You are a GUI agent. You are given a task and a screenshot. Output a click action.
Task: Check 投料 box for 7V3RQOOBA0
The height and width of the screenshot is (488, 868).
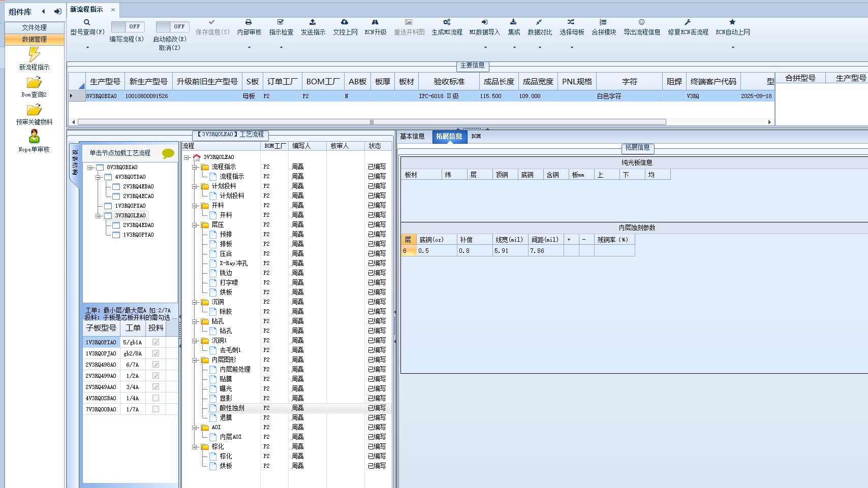coord(156,409)
